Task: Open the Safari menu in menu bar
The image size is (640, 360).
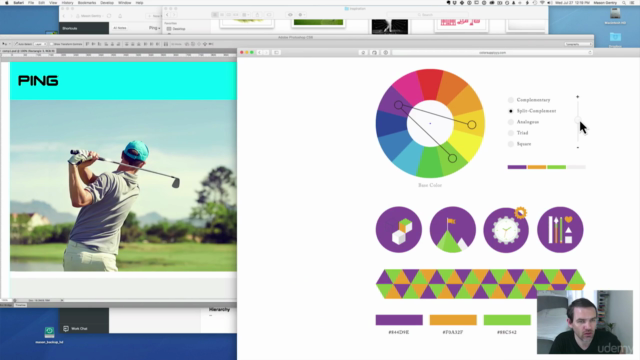Action: tap(18, 3)
